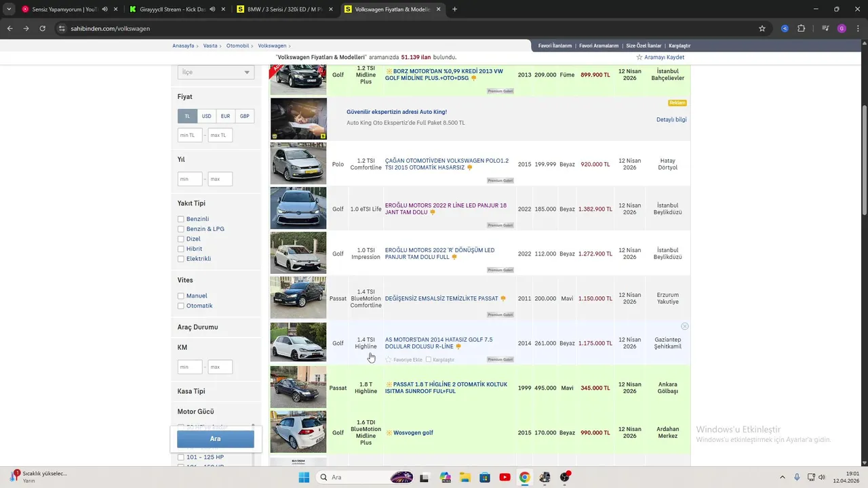
Task: Select GBP currency tab
Action: click(x=244, y=116)
